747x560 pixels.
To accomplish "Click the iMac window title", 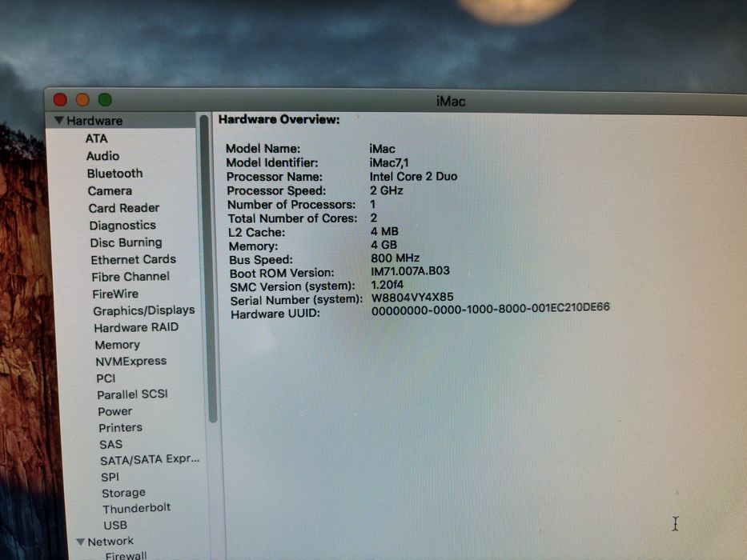I will pyautogui.click(x=451, y=102).
